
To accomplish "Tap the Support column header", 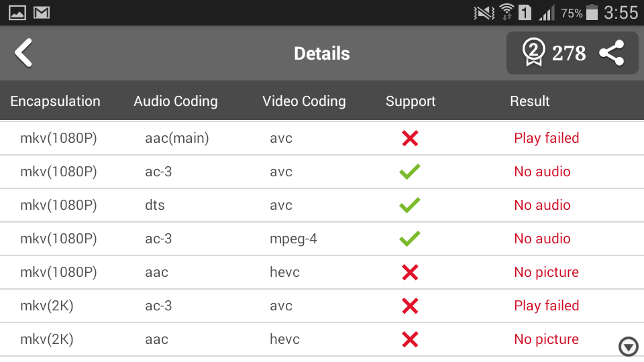I will tap(411, 101).
